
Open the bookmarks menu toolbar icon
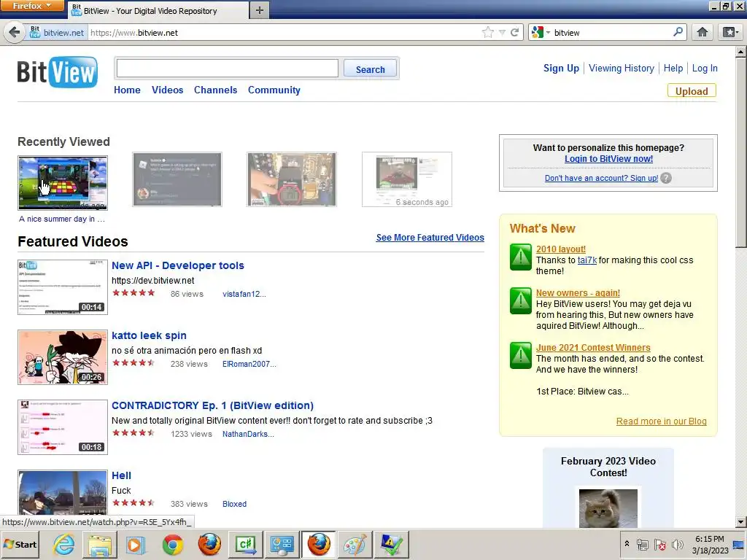[x=730, y=32]
